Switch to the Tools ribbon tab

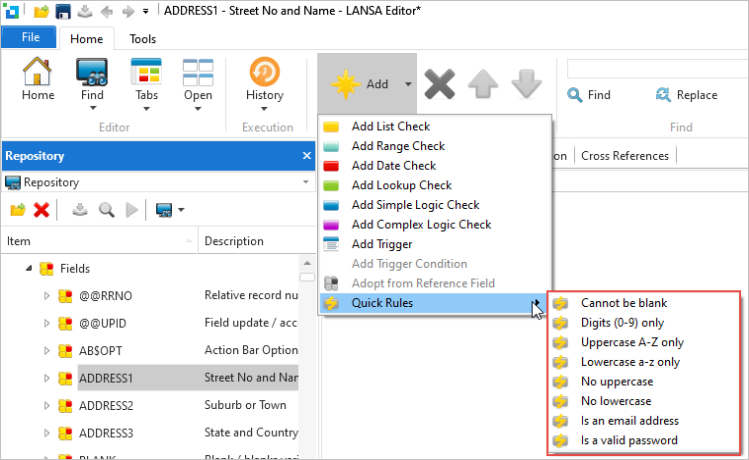coord(142,39)
